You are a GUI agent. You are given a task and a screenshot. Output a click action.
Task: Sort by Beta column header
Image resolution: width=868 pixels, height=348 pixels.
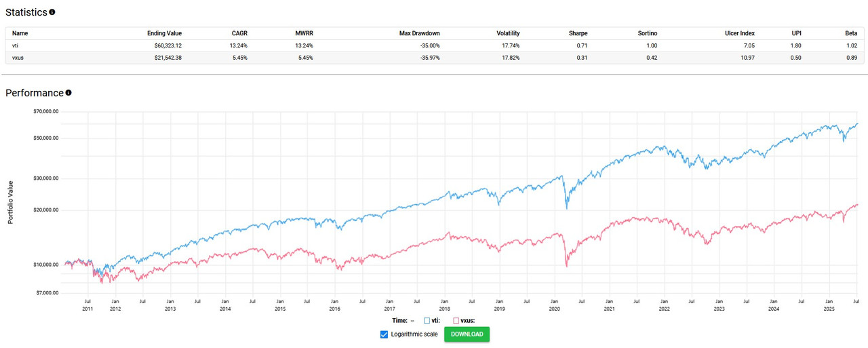click(851, 33)
